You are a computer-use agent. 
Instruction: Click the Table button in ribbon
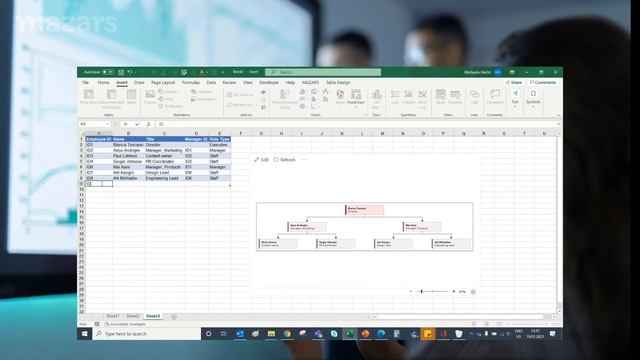click(131, 97)
